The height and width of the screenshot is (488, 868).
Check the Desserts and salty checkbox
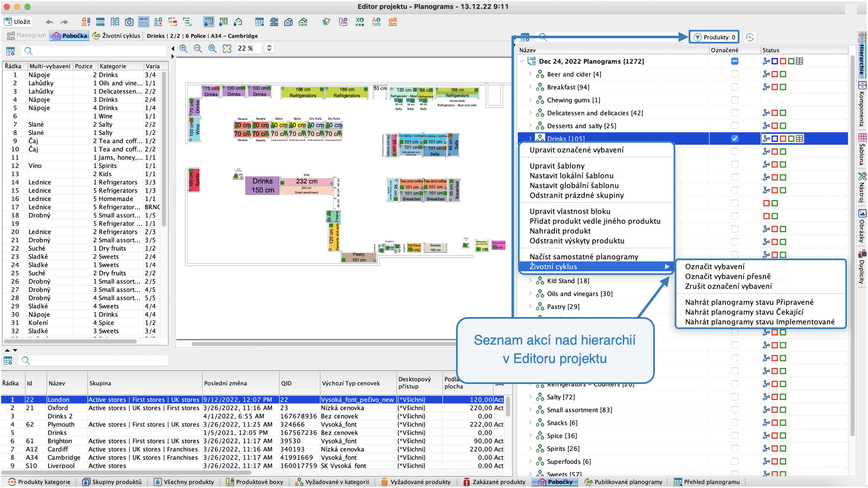click(x=735, y=125)
